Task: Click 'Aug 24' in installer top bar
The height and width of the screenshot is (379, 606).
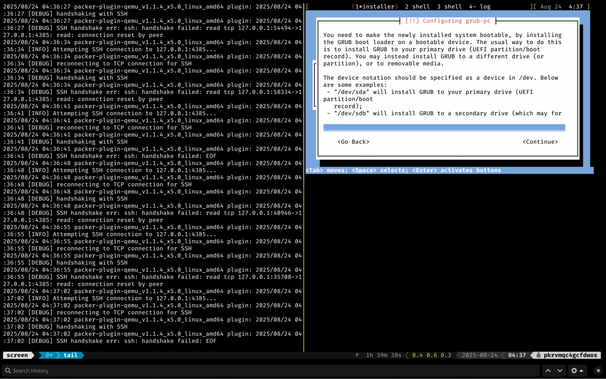Action: [x=551, y=7]
